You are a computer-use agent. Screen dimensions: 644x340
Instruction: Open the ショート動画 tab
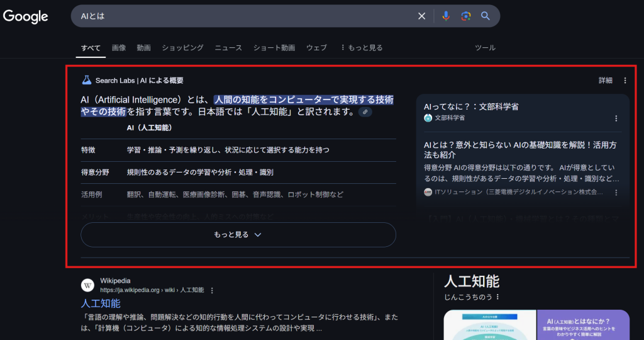(274, 48)
